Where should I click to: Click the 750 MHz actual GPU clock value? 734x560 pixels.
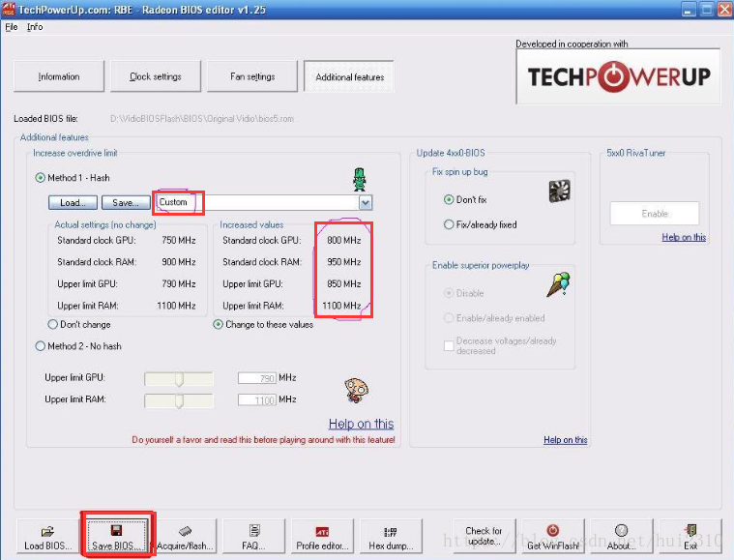pos(179,240)
